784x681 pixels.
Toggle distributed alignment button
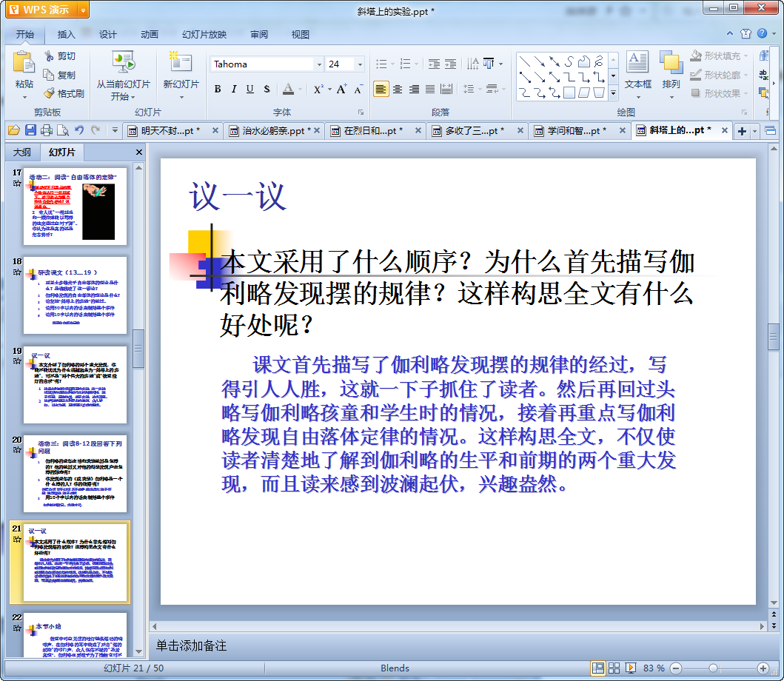[446, 89]
